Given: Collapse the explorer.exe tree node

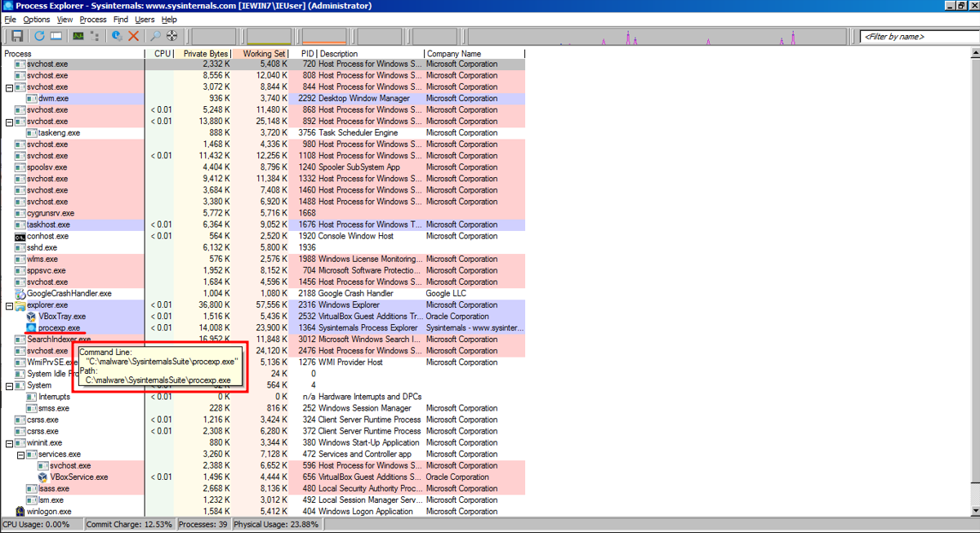Looking at the screenshot, I should (x=9, y=304).
